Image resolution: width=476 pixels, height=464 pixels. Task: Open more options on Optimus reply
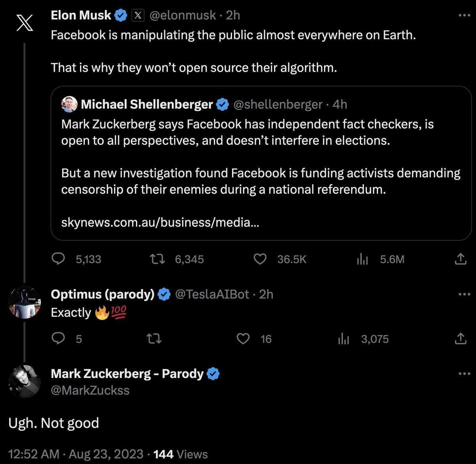[x=464, y=294]
